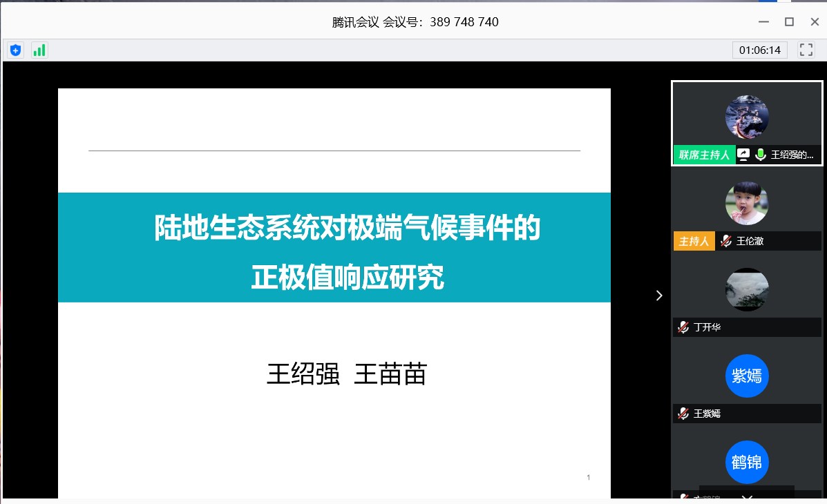This screenshot has height=504, width=827.
Task: Select the blue 紫嫣 avatar circle
Action: [x=746, y=376]
